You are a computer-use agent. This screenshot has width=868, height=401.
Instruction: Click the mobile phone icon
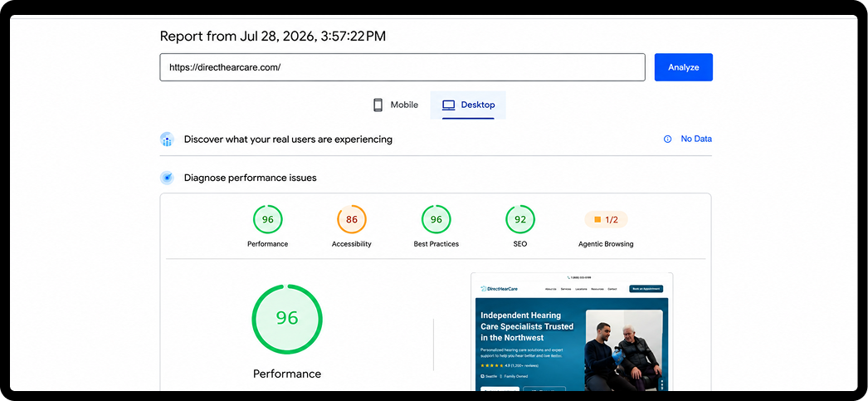pyautogui.click(x=378, y=105)
